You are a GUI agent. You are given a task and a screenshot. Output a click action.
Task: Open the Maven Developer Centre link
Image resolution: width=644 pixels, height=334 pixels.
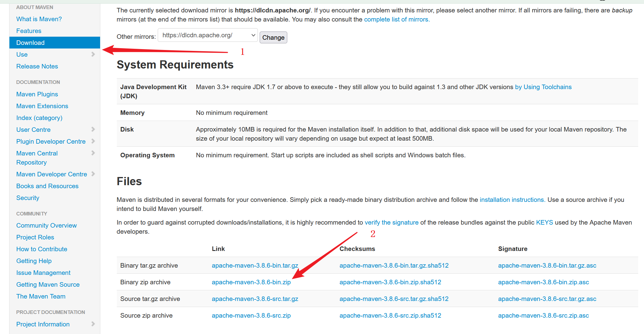point(52,174)
